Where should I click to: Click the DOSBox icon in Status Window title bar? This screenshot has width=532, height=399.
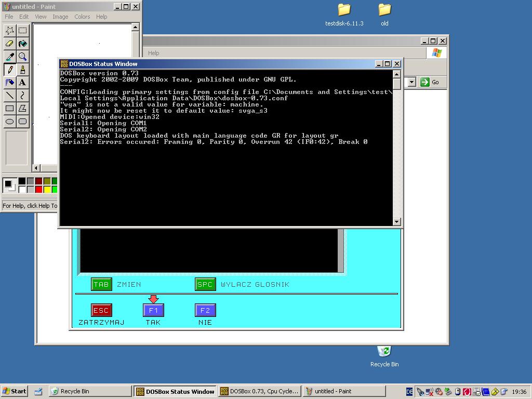click(64, 64)
